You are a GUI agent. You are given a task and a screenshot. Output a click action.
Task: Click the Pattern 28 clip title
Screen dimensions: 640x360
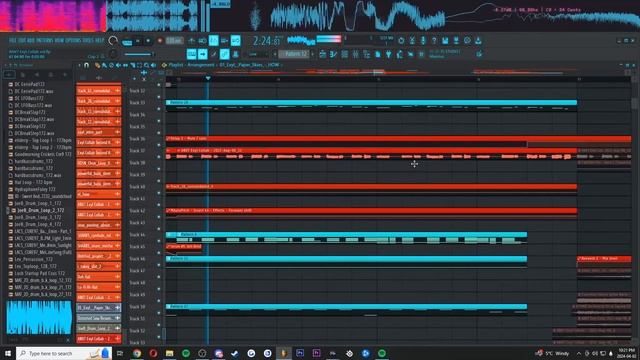[180, 102]
